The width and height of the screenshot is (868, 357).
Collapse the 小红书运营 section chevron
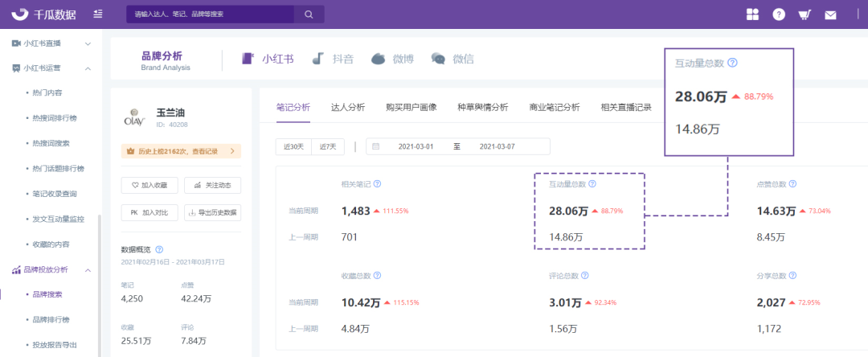(88, 68)
